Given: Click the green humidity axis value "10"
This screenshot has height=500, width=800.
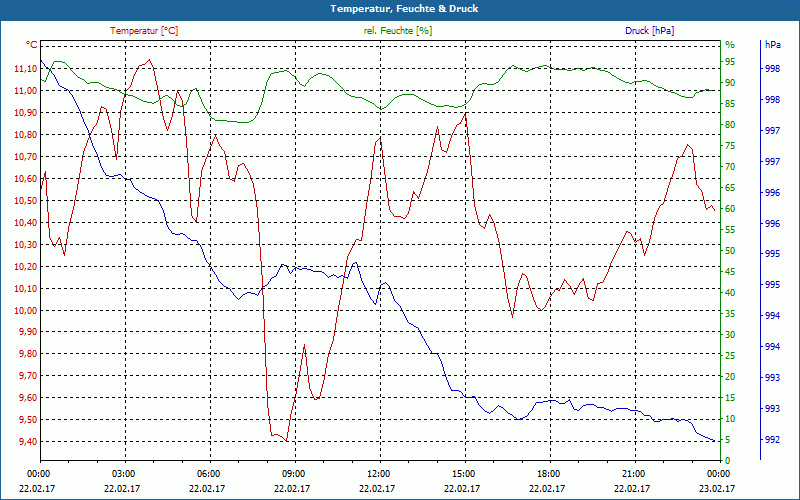Looking at the screenshot, I should click(x=730, y=419).
